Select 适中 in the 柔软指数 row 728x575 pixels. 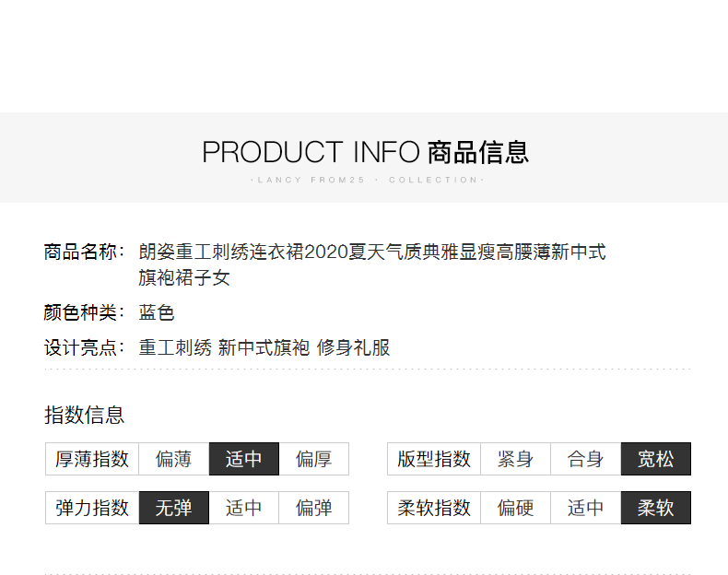585,508
